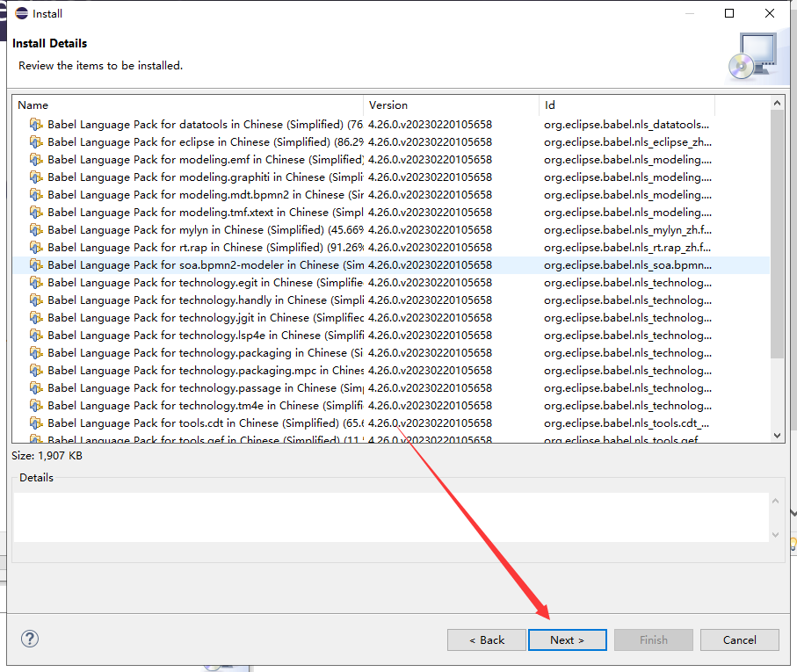Click the org.eclipse.babel.nls_tools.cdt_... Id cell
The image size is (797, 672).
tap(627, 423)
